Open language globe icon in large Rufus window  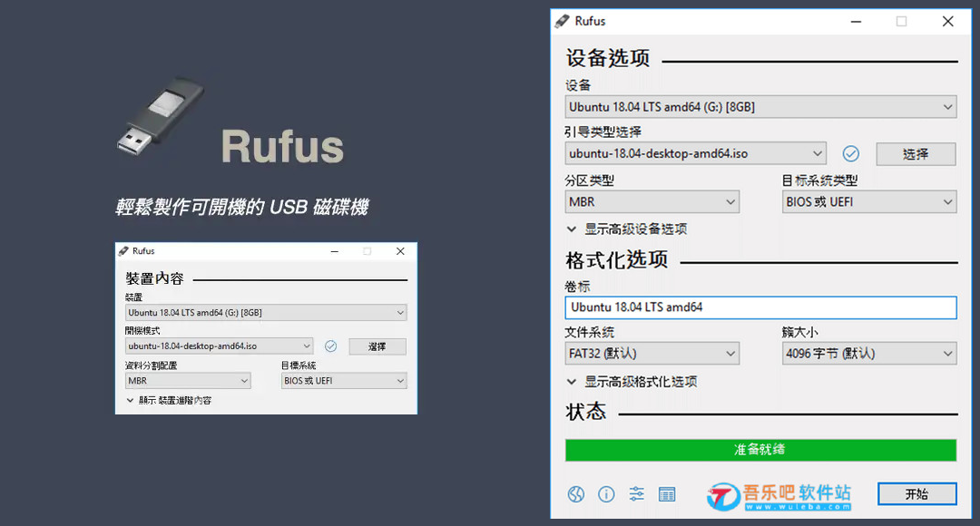575,494
